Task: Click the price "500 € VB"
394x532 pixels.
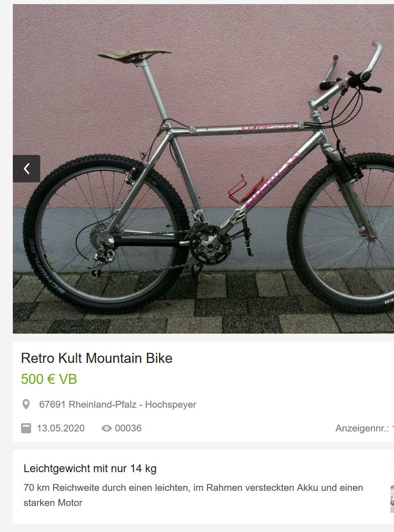Action: (x=49, y=379)
